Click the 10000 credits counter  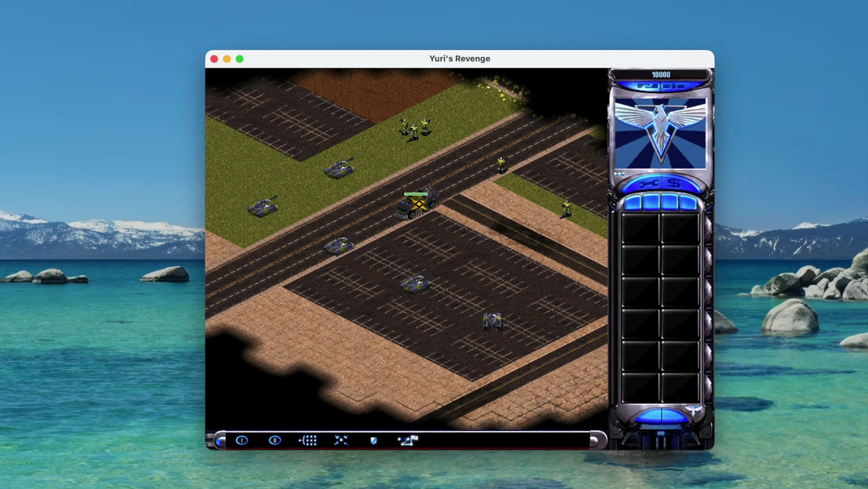661,74
